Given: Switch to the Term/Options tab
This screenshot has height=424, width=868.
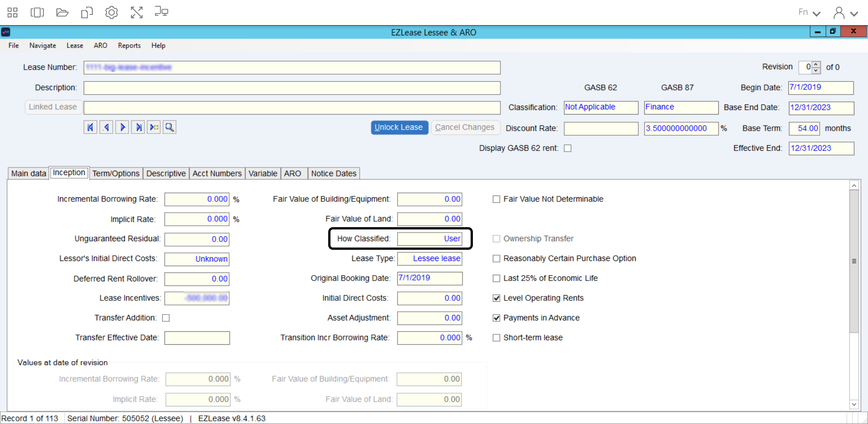Looking at the screenshot, I should pos(116,173).
